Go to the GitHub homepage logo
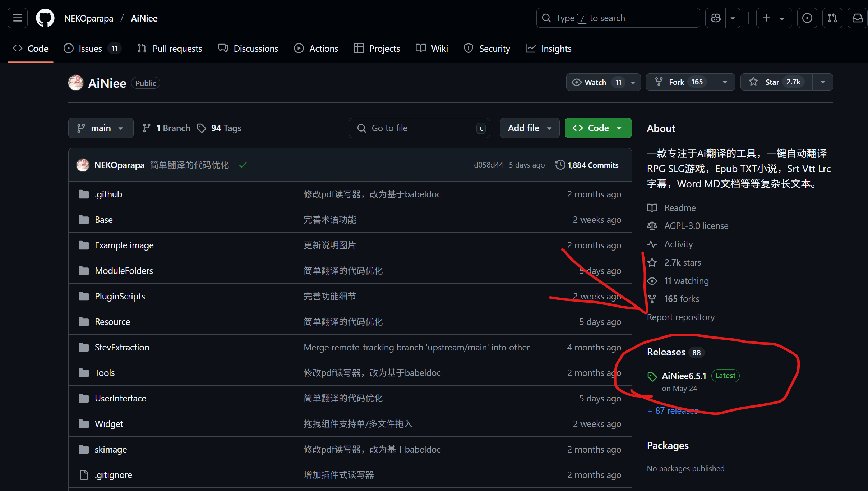This screenshot has width=868, height=491. coord(45,18)
